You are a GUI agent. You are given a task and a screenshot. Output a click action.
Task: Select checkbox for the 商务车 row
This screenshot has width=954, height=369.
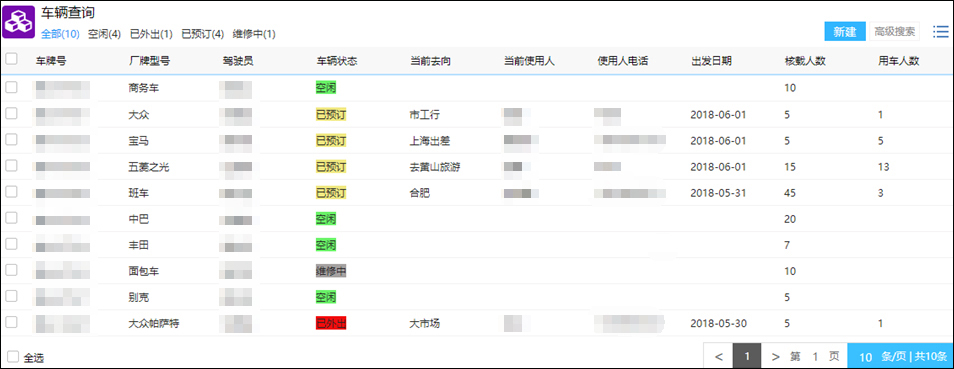[x=11, y=87]
